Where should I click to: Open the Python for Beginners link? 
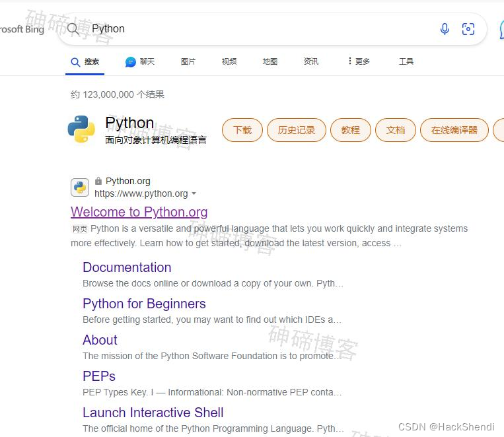click(144, 304)
